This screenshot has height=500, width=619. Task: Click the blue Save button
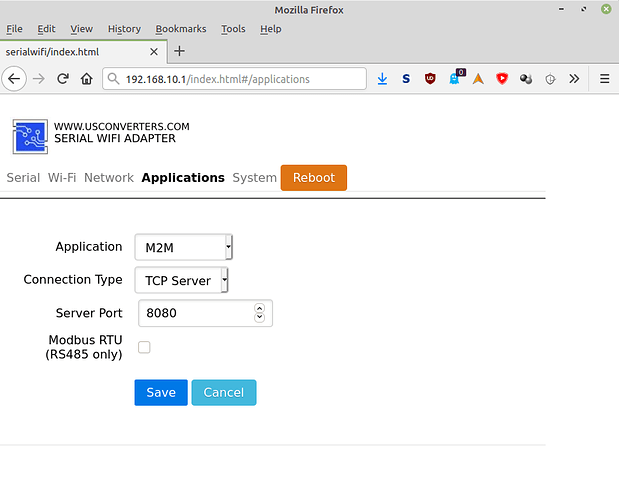click(161, 392)
